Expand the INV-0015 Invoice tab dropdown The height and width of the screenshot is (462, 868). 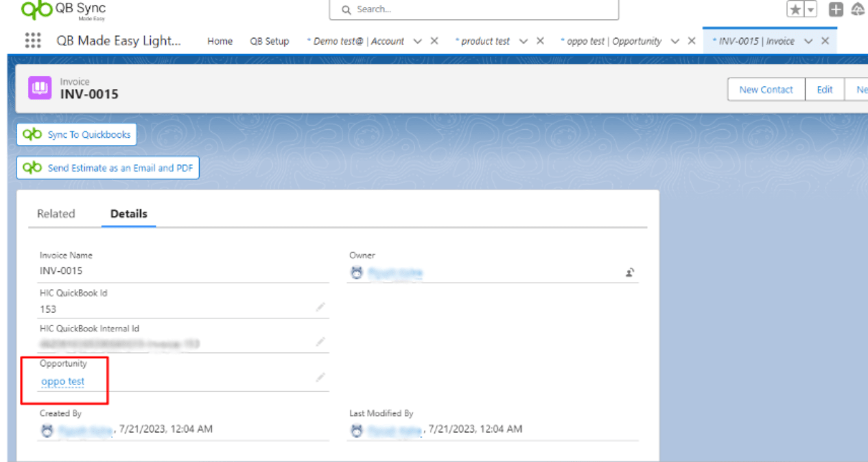pyautogui.click(x=808, y=41)
